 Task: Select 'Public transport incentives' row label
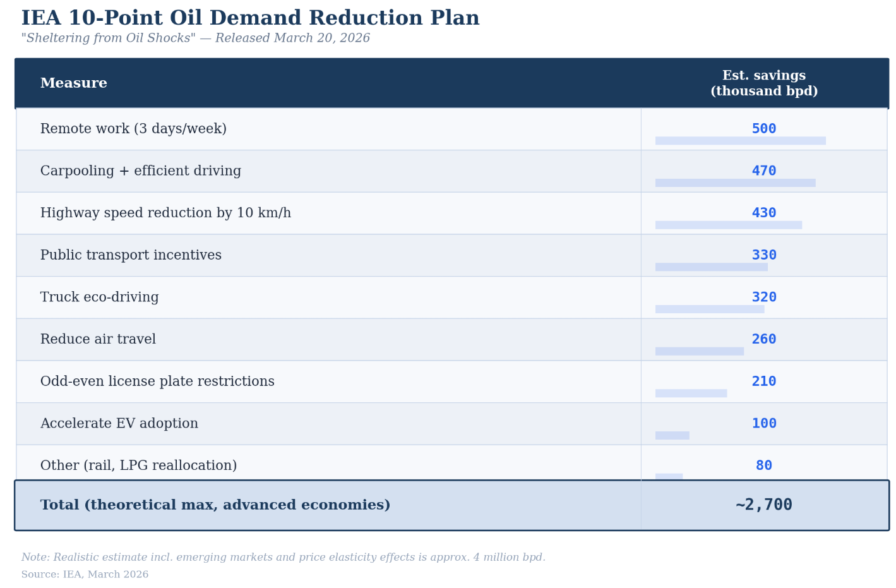click(131, 255)
